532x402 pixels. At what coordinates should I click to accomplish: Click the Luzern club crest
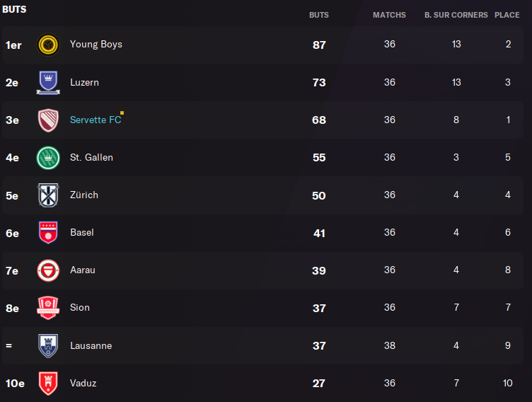click(x=48, y=82)
